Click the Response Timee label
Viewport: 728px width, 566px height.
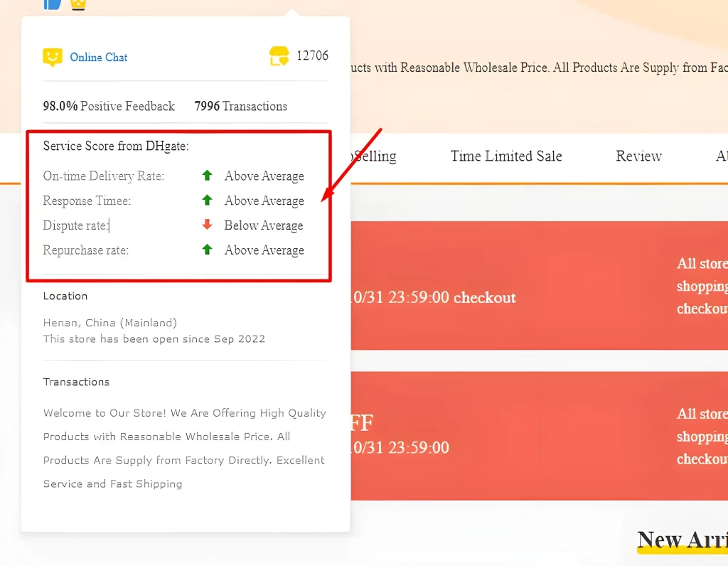pos(87,201)
